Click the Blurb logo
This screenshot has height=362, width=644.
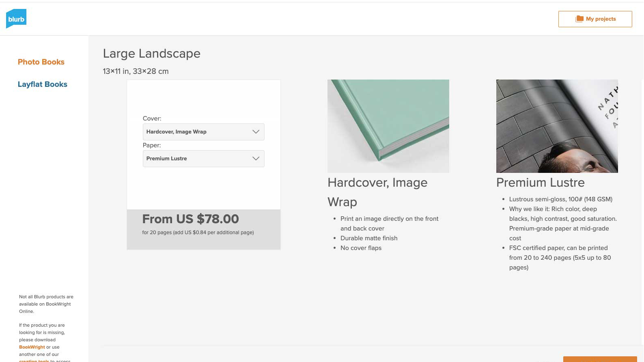(16, 19)
